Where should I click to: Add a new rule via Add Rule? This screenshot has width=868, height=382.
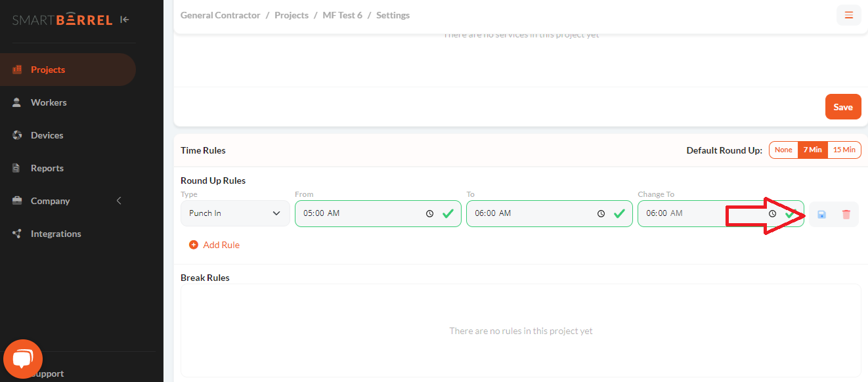[x=214, y=244]
